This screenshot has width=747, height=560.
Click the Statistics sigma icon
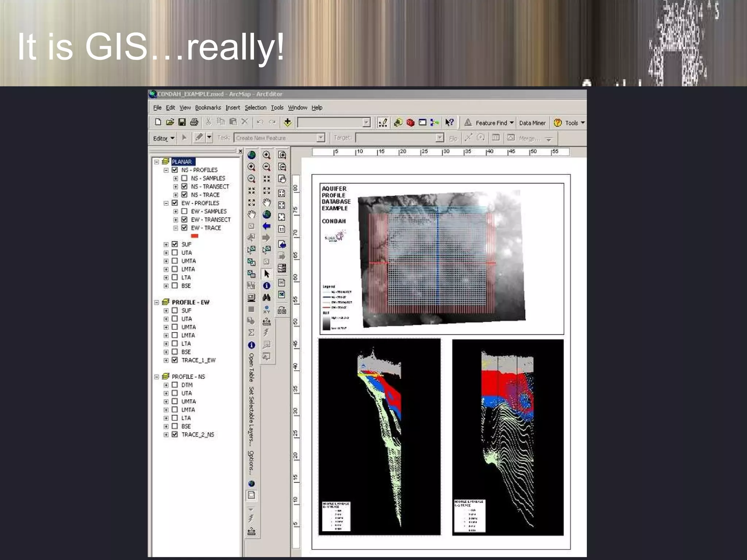coord(251,332)
